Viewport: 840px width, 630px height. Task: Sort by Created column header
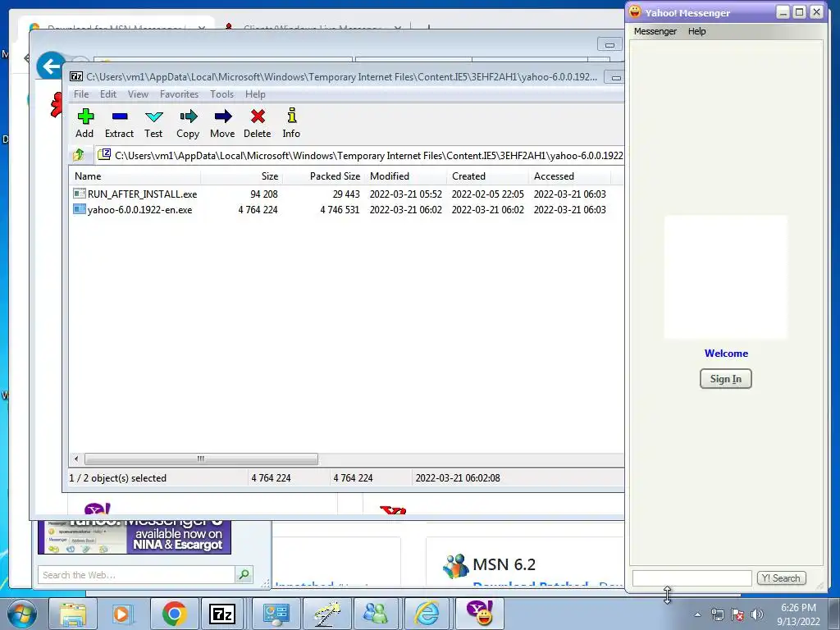point(487,176)
